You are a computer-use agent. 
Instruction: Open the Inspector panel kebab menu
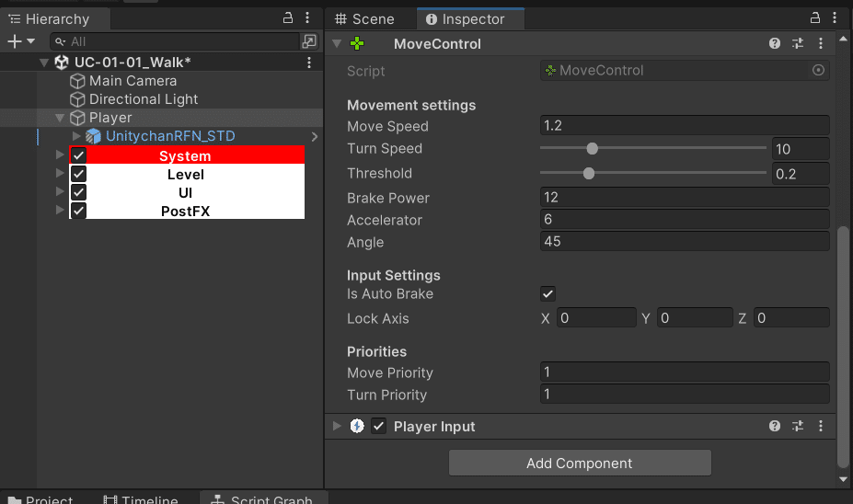pos(835,18)
